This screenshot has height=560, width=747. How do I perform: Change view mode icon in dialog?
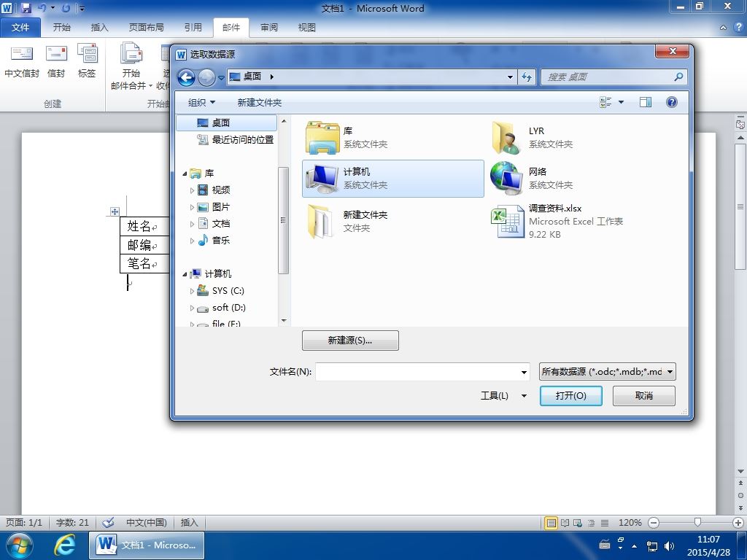pyautogui.click(x=605, y=102)
